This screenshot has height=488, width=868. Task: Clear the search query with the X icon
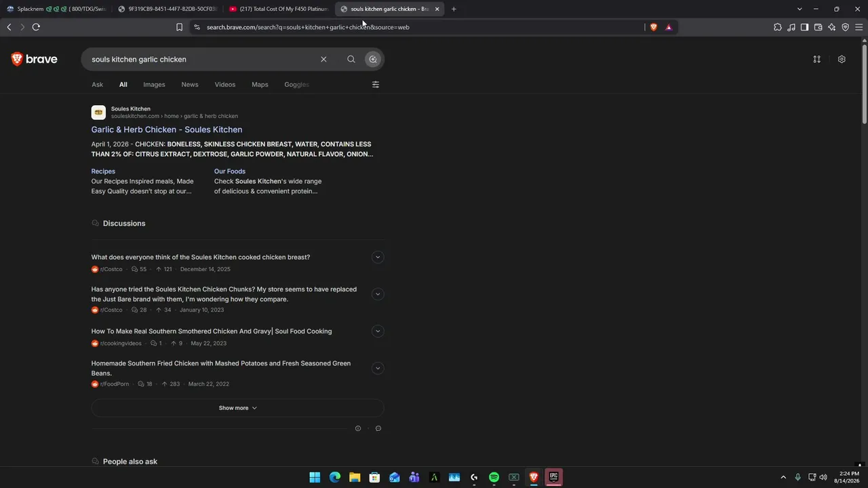tap(323, 59)
